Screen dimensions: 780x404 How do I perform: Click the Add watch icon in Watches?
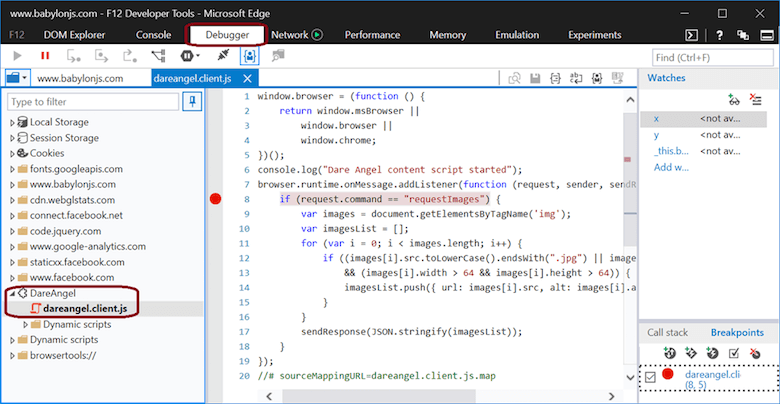coord(733,99)
